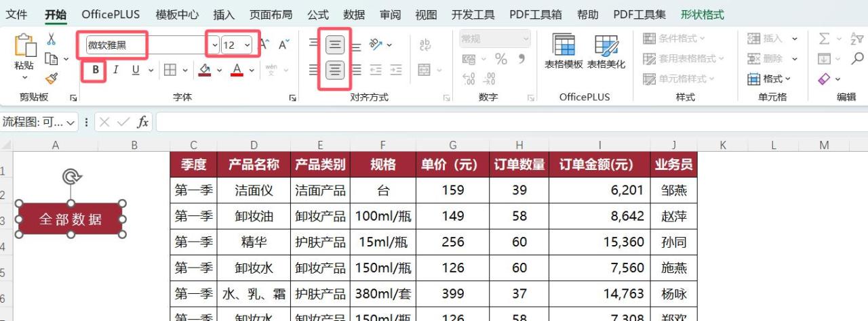
Task: Open 表格模板 table templates
Action: 564,51
